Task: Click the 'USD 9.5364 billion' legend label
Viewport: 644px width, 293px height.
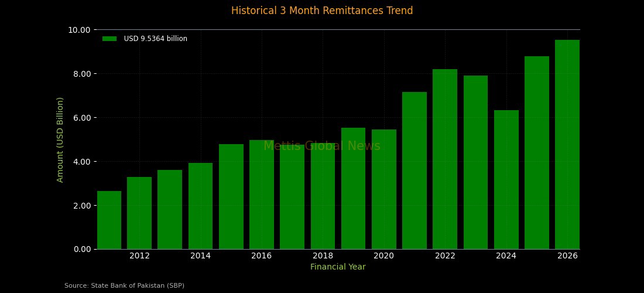Action: point(155,39)
